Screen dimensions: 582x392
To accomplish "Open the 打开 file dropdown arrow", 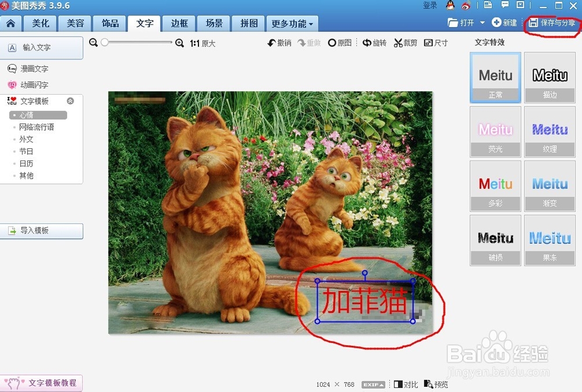I will coord(483,23).
